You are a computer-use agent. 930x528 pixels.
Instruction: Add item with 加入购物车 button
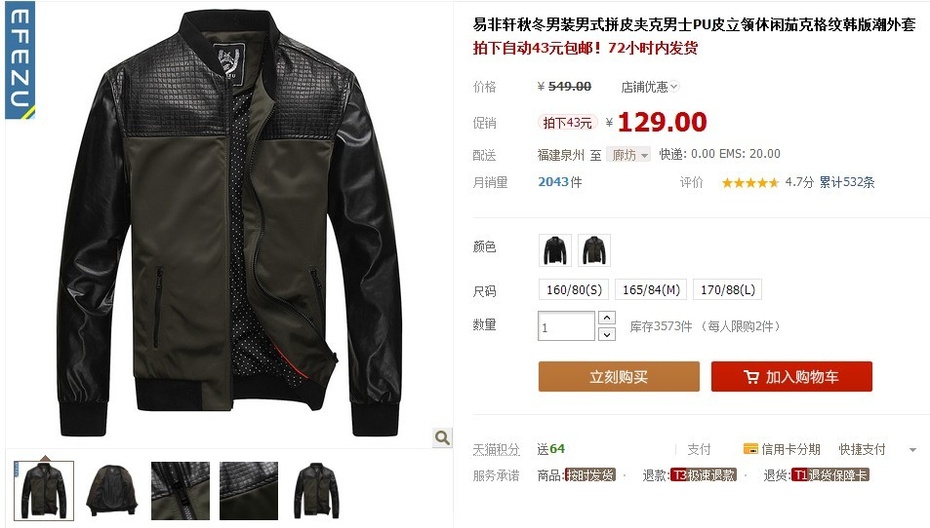(x=791, y=377)
